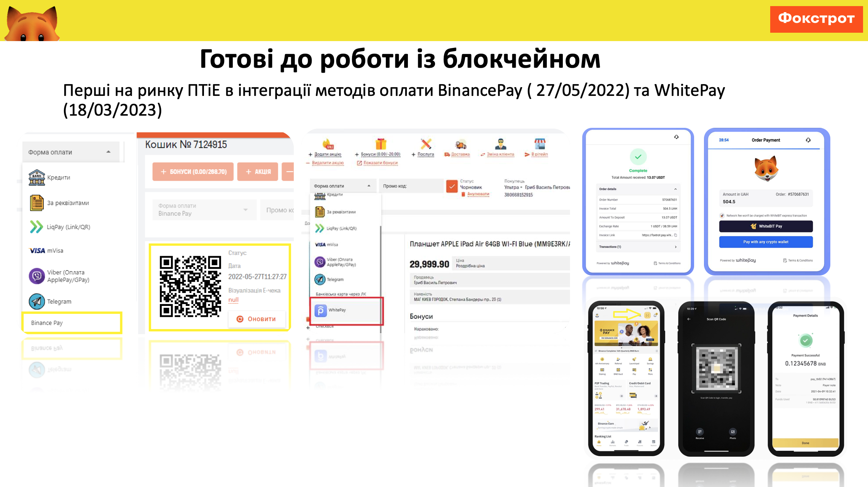Image resolution: width=868 pixels, height=487 pixels.
Task: Click the Доставка delivery truck icon
Action: click(x=460, y=145)
